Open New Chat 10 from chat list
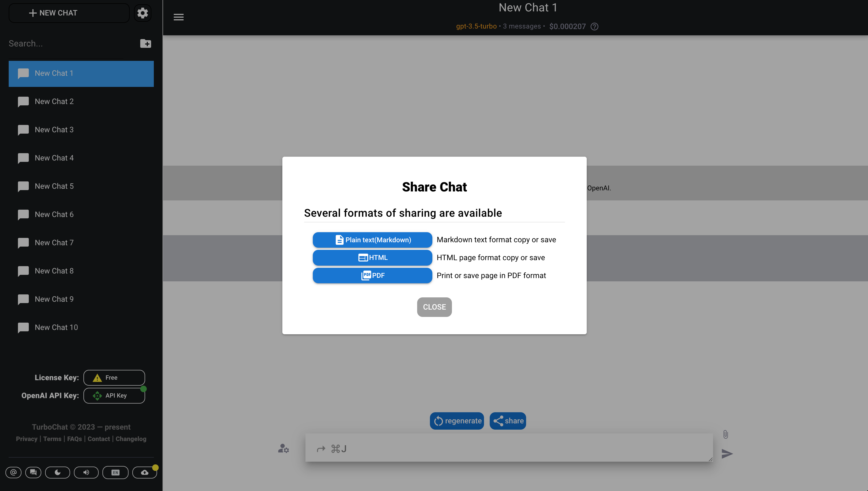This screenshot has width=868, height=491. [x=56, y=328]
